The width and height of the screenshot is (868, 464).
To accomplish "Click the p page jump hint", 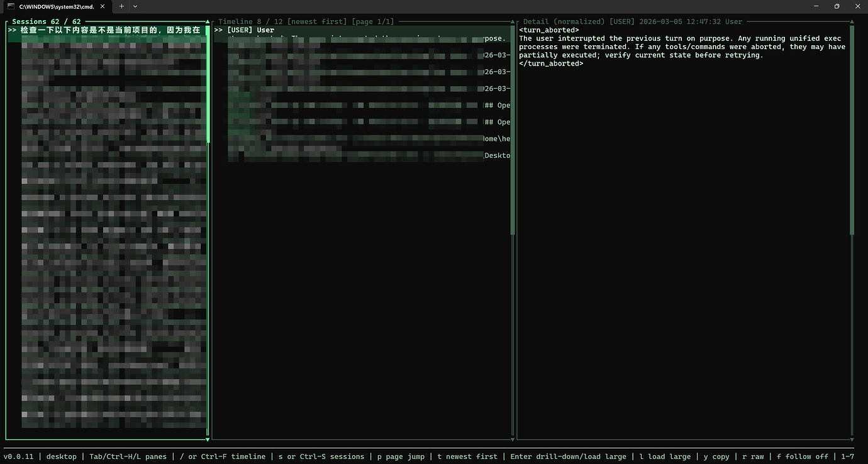I will pos(401,456).
